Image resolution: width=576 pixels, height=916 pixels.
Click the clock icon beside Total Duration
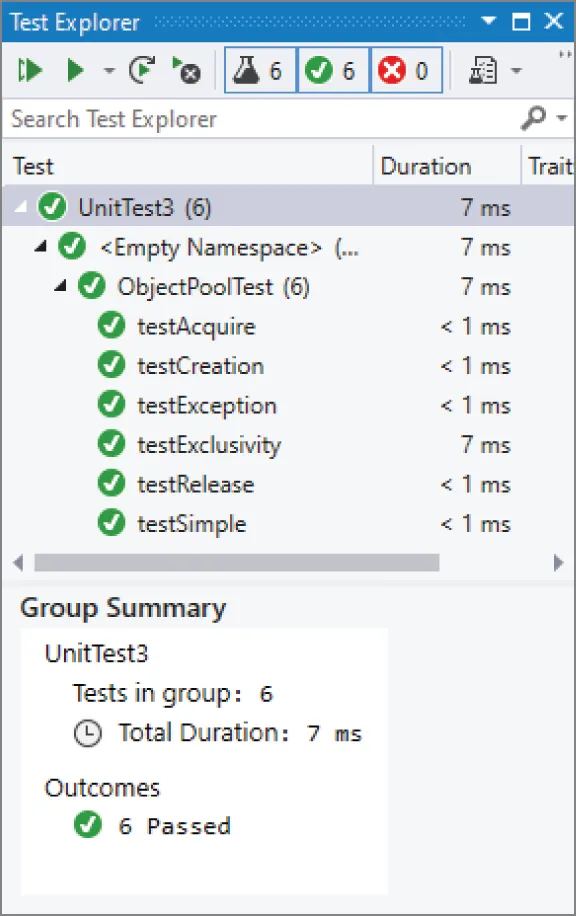pos(88,733)
